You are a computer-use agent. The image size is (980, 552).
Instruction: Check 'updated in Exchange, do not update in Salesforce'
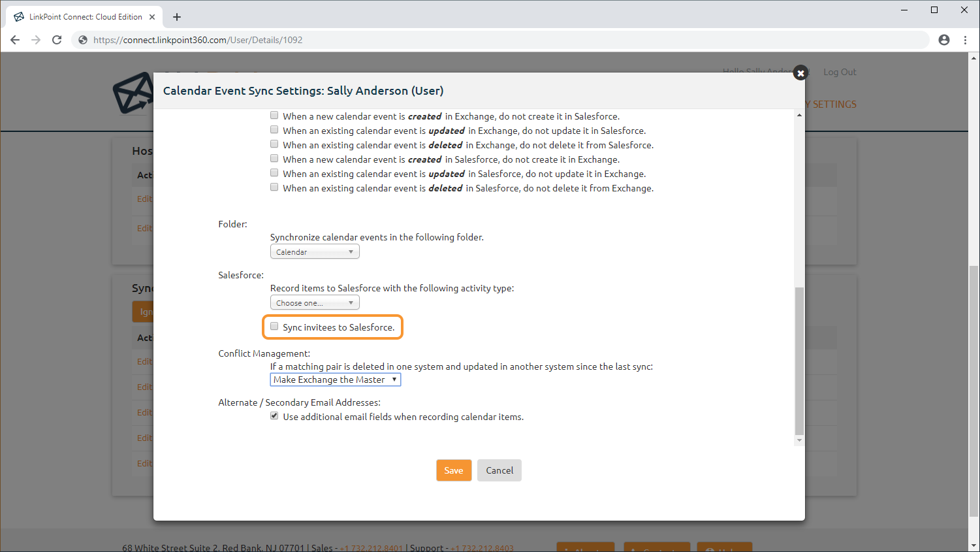click(x=274, y=130)
